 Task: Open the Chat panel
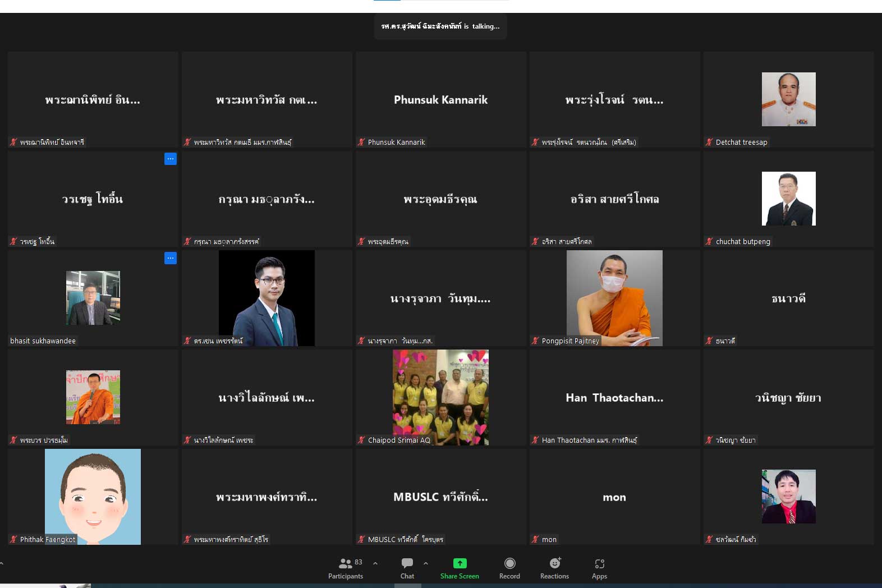click(x=407, y=567)
